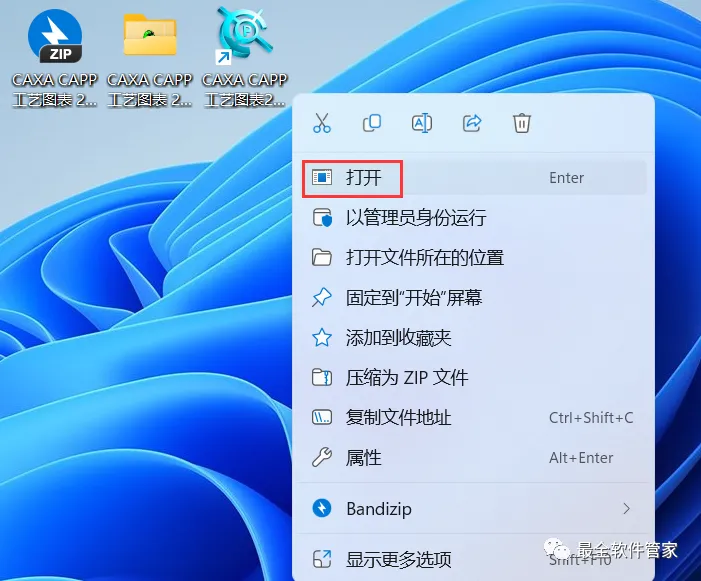Screen dimensions: 701x581
Task: Click the Rename icon in context menu
Action: click(422, 123)
